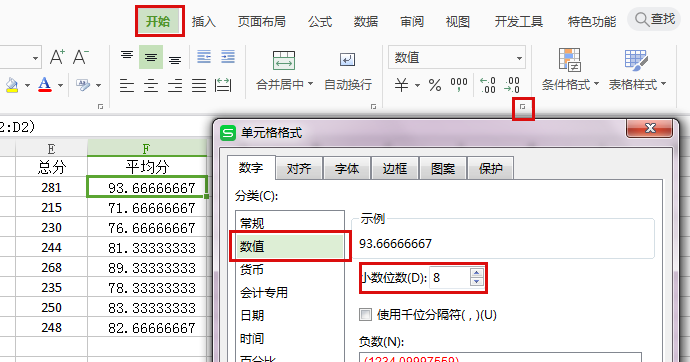Open the 开始 ribbon tab
The width and height of the screenshot is (690, 362).
(x=158, y=21)
